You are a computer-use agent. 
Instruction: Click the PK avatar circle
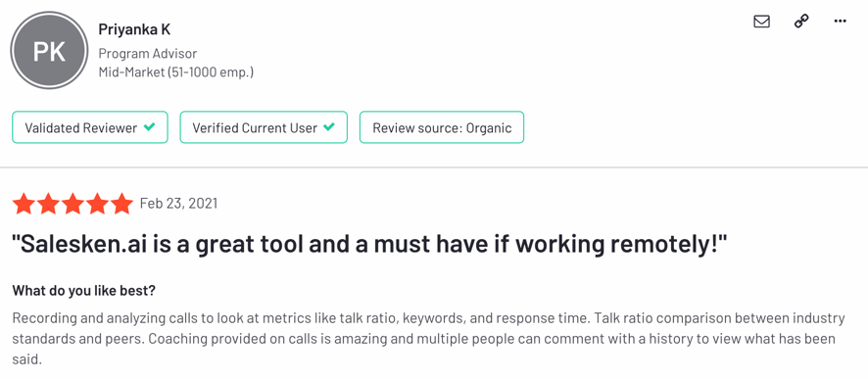(x=49, y=51)
